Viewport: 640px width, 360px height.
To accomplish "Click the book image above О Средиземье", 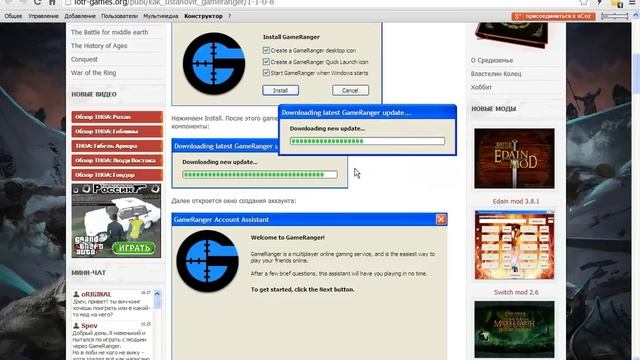I will tap(512, 35).
